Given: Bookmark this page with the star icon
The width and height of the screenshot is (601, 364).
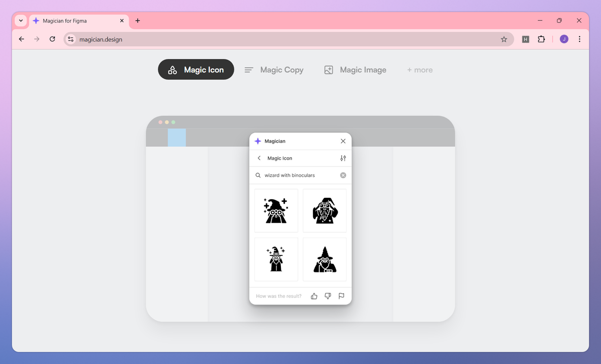Looking at the screenshot, I should point(504,39).
